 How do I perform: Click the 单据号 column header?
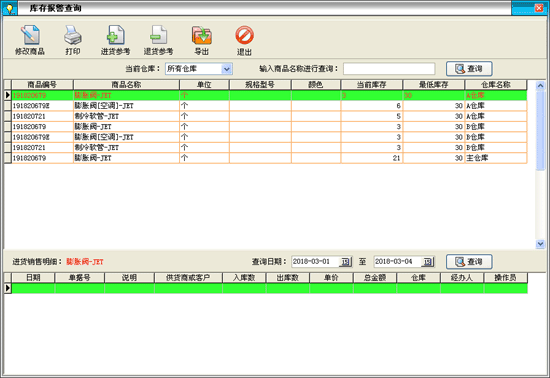[x=80, y=278]
